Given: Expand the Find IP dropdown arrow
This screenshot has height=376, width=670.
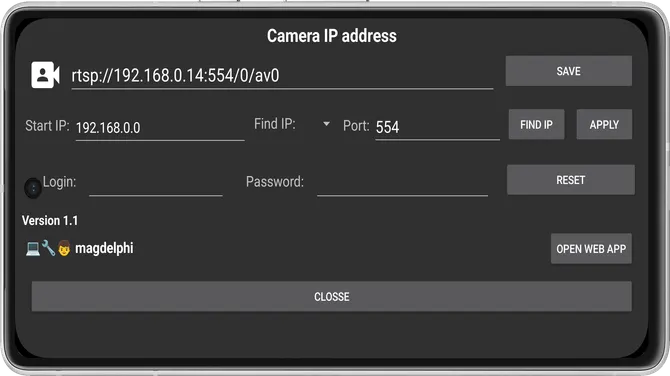Looking at the screenshot, I should tap(326, 124).
